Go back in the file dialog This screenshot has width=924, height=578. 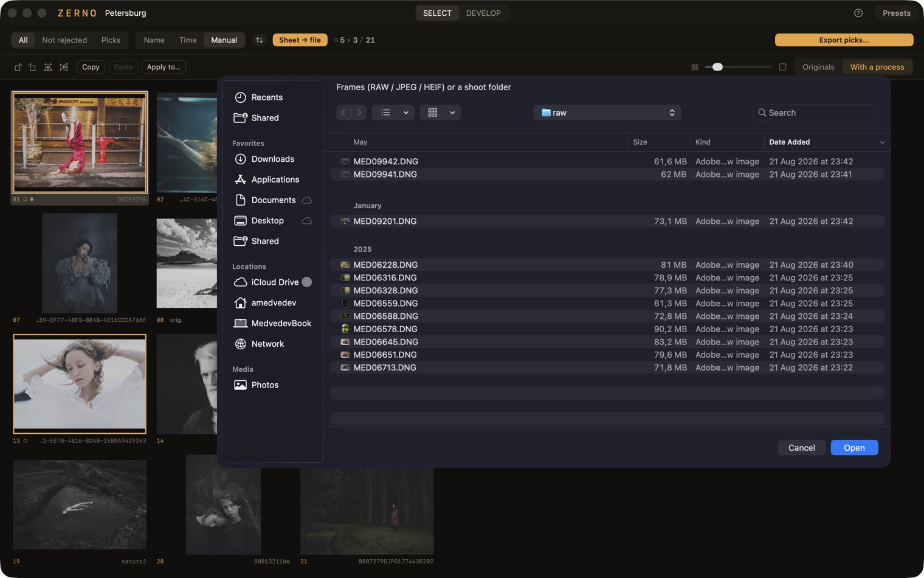pos(343,113)
